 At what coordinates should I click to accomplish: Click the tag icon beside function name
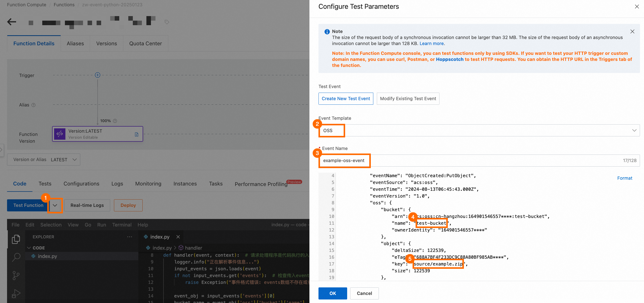coord(167,22)
